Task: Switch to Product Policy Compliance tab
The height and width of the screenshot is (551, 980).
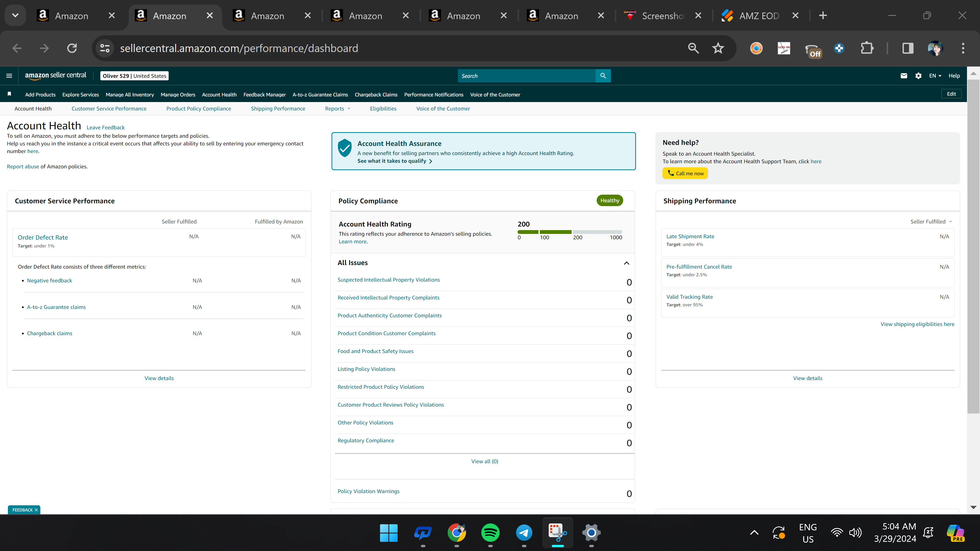Action: pyautogui.click(x=199, y=109)
